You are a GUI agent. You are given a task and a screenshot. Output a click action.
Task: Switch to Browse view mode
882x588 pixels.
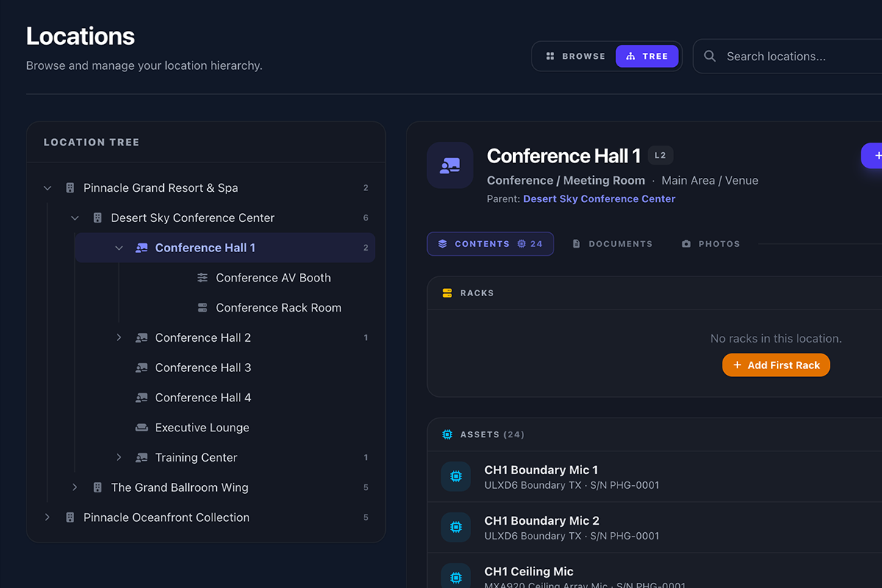click(576, 57)
